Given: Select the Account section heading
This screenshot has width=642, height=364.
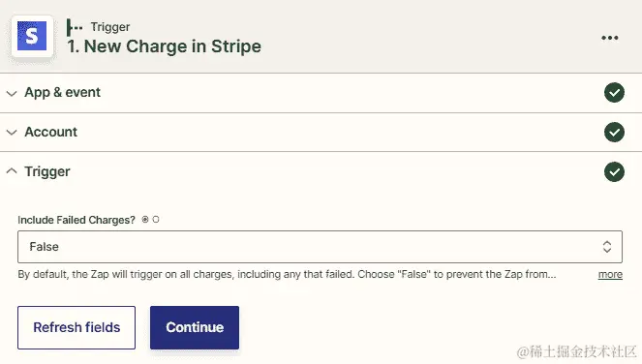Looking at the screenshot, I should (x=50, y=132).
